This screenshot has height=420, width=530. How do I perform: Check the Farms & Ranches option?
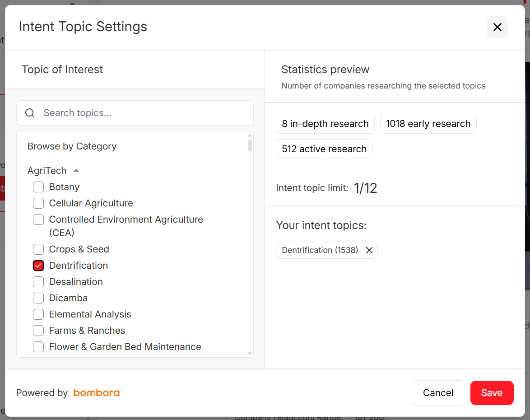point(38,331)
